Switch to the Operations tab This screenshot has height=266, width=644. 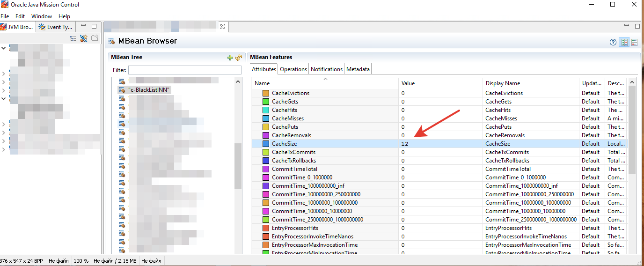[293, 69]
